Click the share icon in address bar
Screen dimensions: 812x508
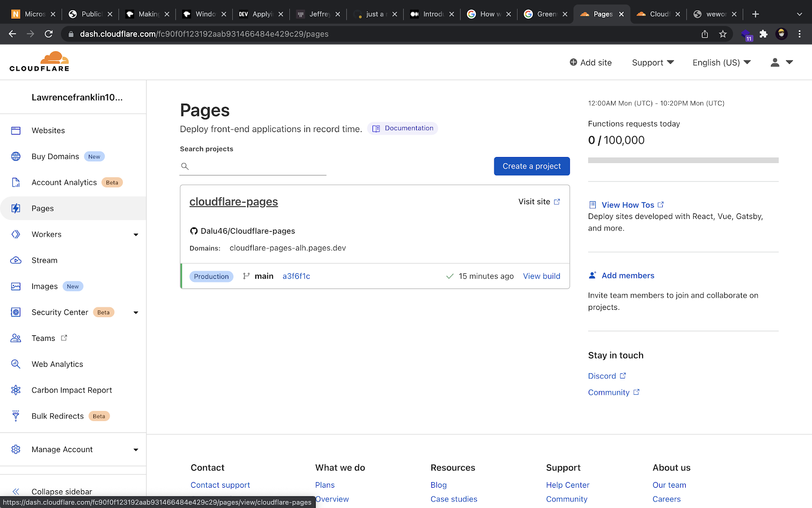tap(705, 34)
